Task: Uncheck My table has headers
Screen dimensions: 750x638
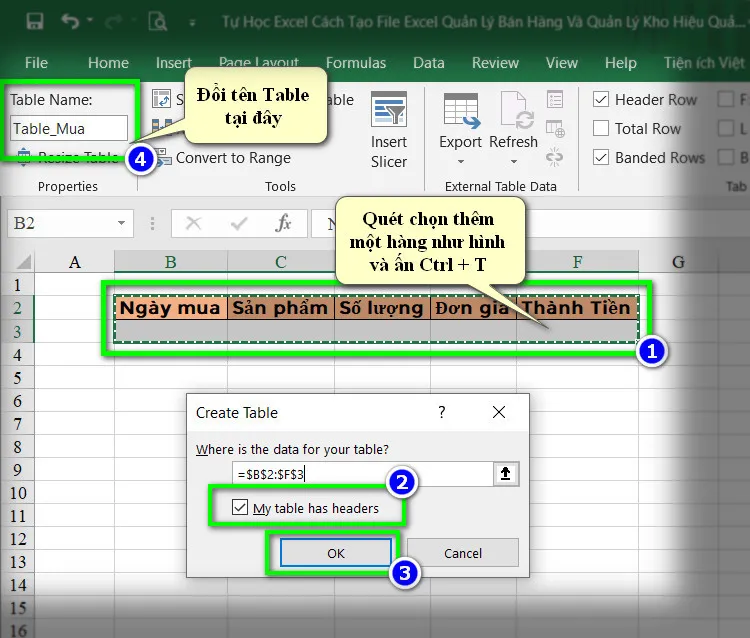Action: coord(239,508)
